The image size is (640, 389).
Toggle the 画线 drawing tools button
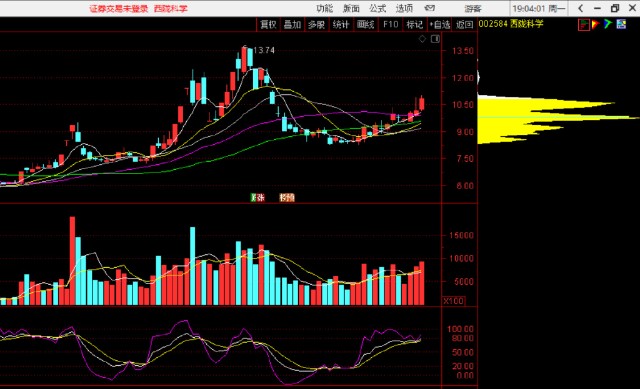click(x=365, y=24)
